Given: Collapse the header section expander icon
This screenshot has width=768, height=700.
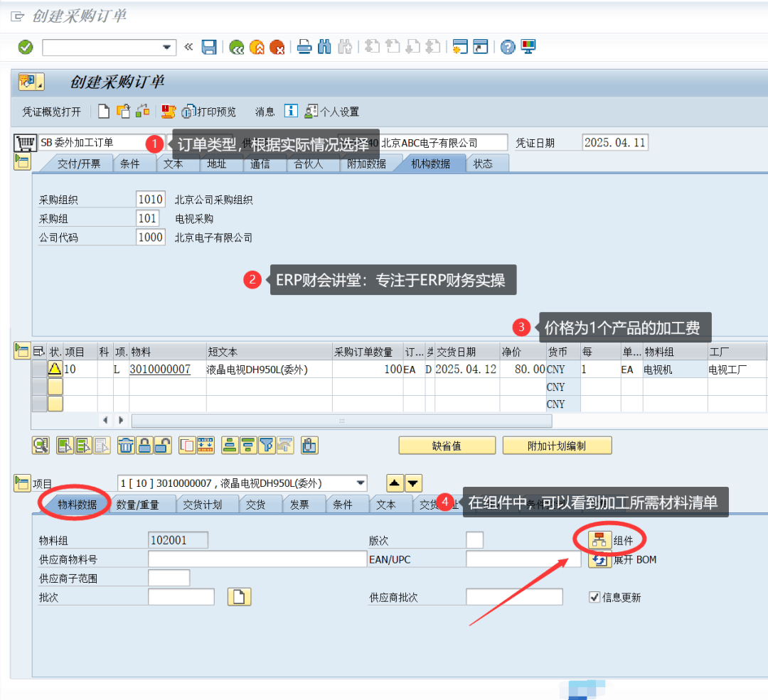Looking at the screenshot, I should tap(22, 161).
